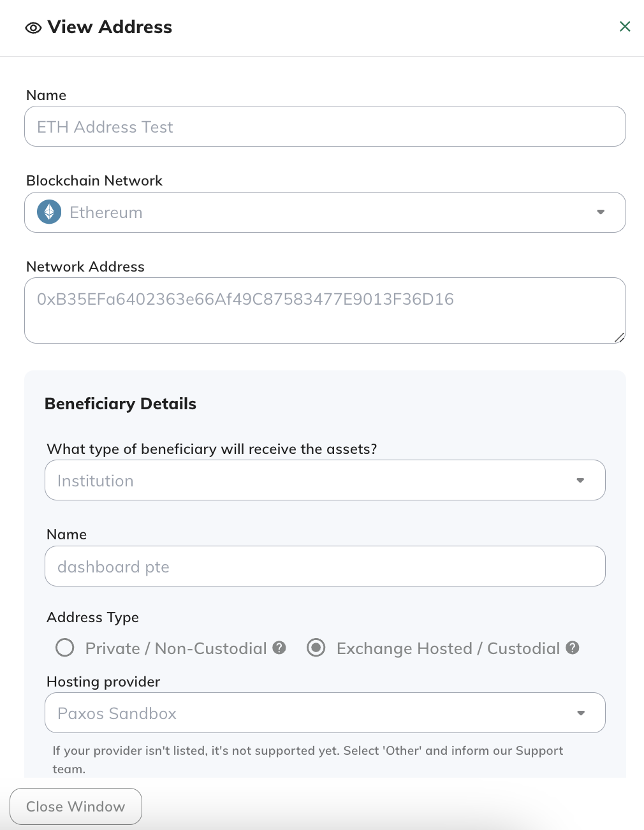Click the Ethereum logo icon

click(x=49, y=212)
